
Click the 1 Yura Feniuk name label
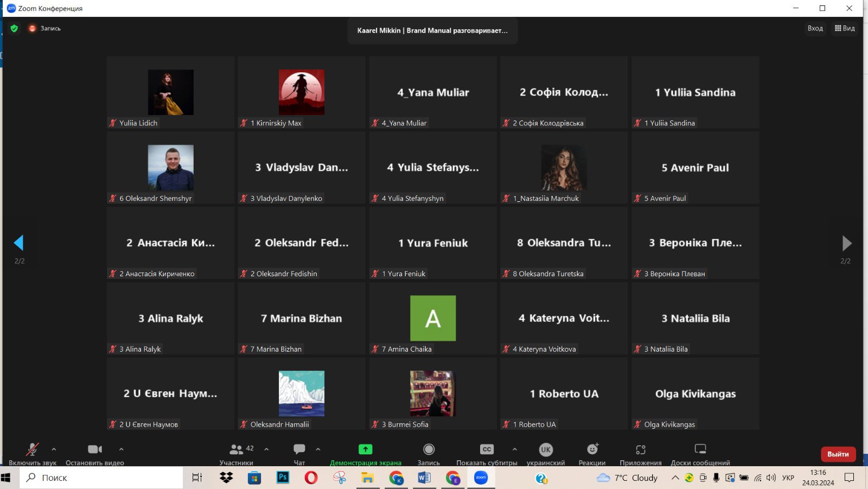[404, 274]
